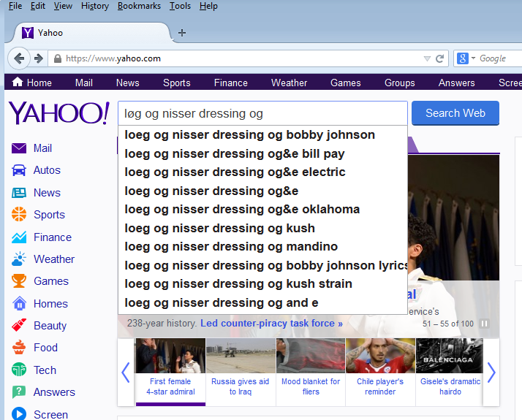Image resolution: width=522 pixels, height=420 pixels.
Task: Select suggestion ending 'og bobby johnson'
Action: [262, 134]
